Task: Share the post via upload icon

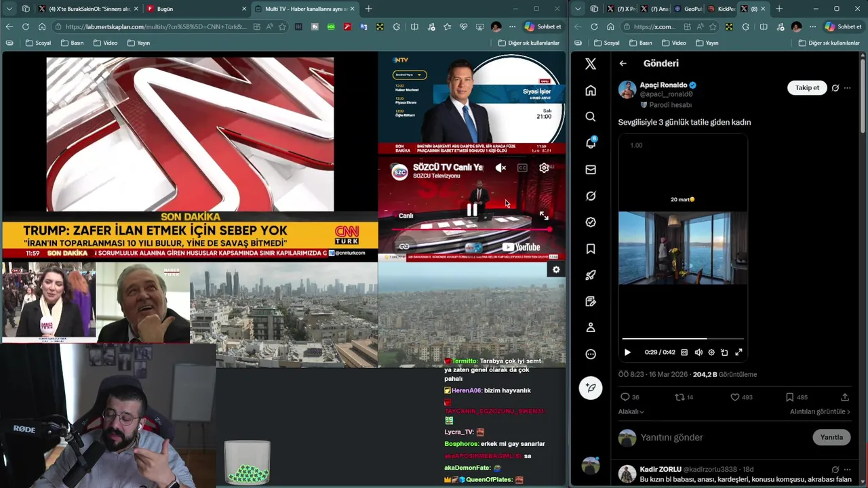Action: pos(845,397)
